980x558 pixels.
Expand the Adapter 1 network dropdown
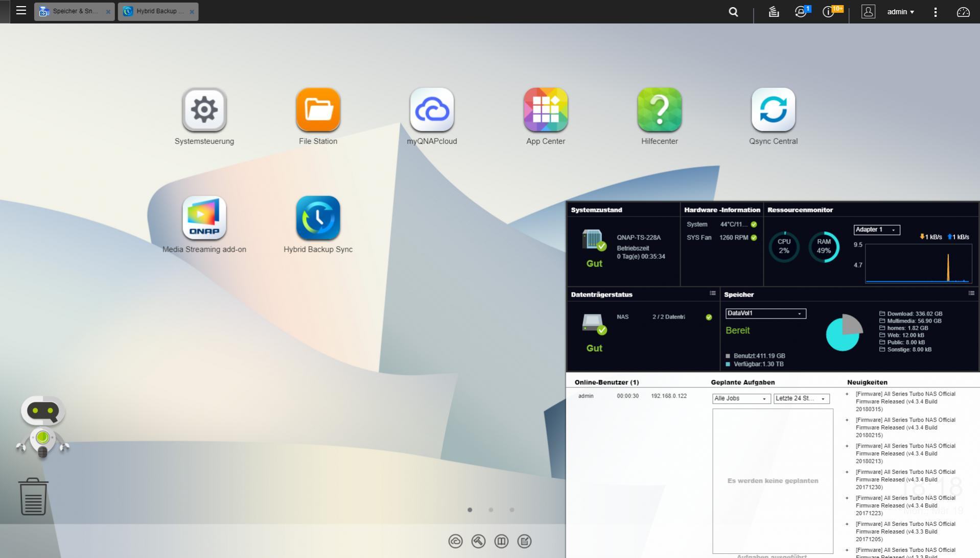pyautogui.click(x=877, y=230)
